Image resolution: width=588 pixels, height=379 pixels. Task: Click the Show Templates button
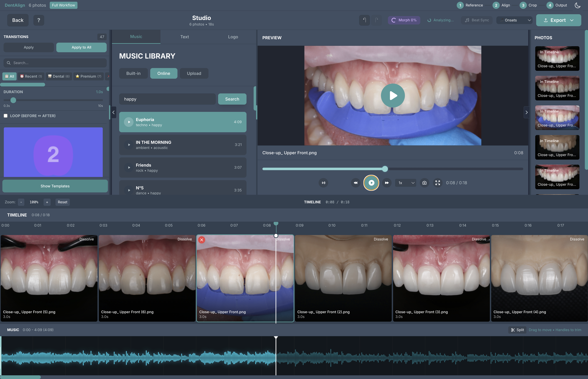coord(55,186)
